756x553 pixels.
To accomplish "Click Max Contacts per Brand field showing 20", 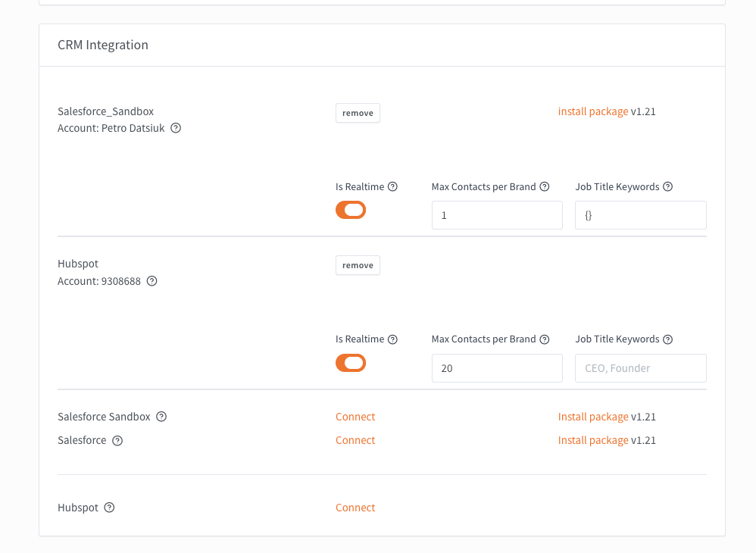I will (497, 368).
